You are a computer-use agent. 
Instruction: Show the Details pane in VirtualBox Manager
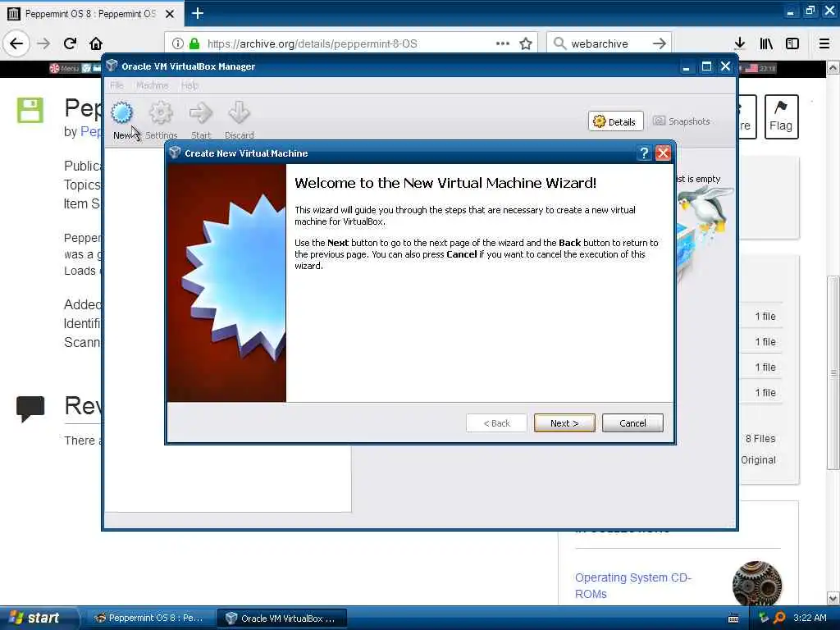[x=615, y=121]
